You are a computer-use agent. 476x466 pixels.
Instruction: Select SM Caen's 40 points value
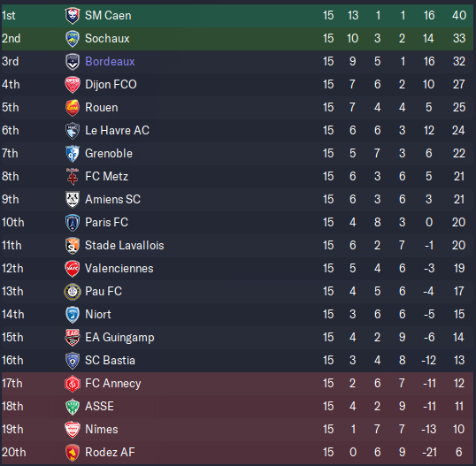click(x=459, y=15)
